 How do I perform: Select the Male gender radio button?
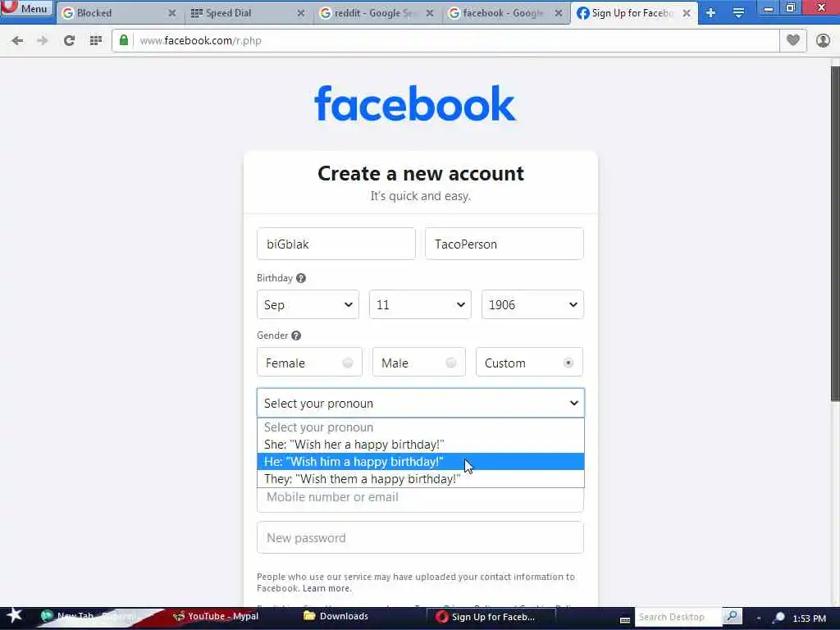click(x=451, y=363)
